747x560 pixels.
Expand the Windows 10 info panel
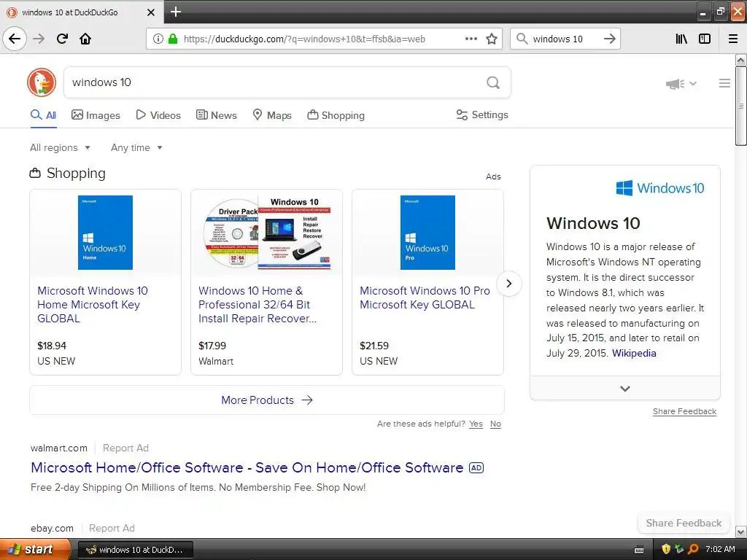(x=625, y=389)
